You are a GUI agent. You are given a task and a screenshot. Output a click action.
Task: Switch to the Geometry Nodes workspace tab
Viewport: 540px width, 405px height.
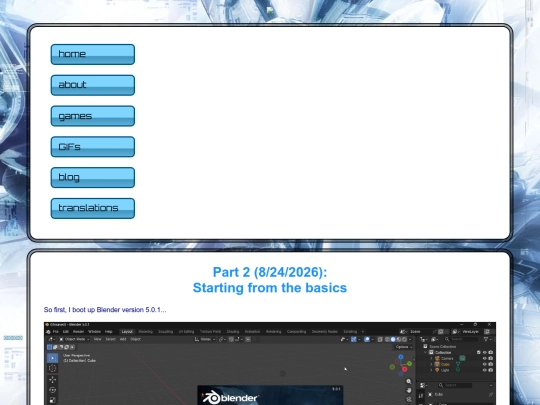coord(325,332)
